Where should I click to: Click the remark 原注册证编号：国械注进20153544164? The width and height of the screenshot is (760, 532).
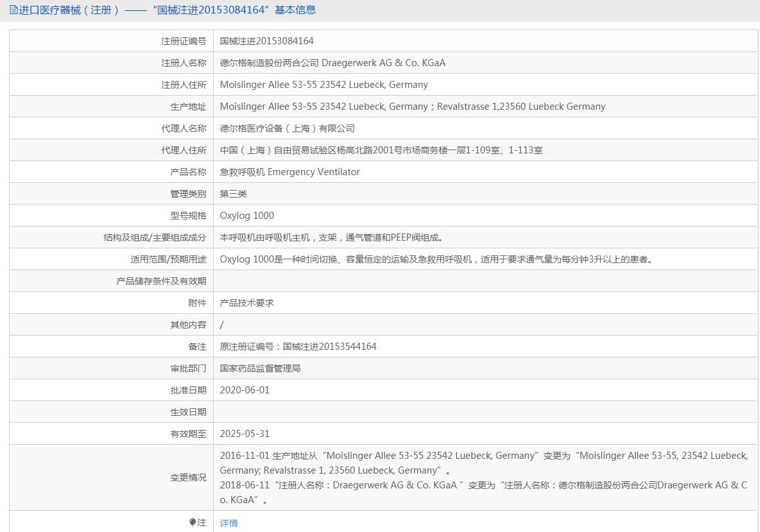pyautogui.click(x=298, y=347)
